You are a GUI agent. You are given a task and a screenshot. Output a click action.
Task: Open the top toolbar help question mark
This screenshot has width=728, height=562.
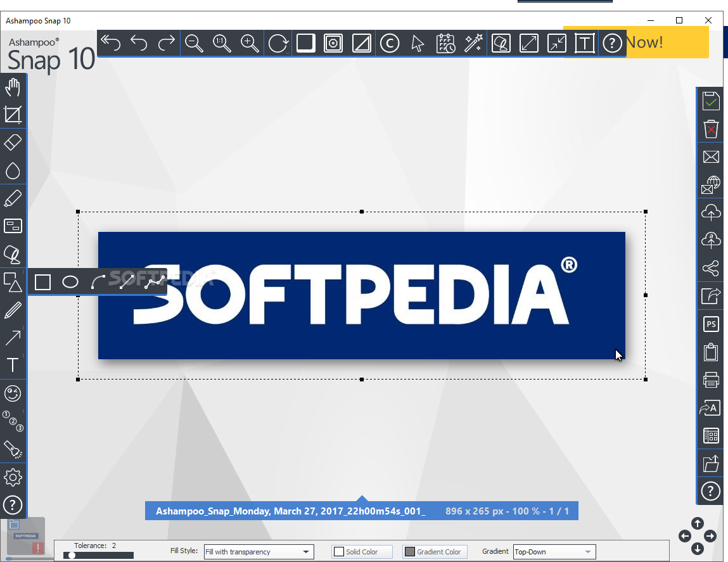613,43
